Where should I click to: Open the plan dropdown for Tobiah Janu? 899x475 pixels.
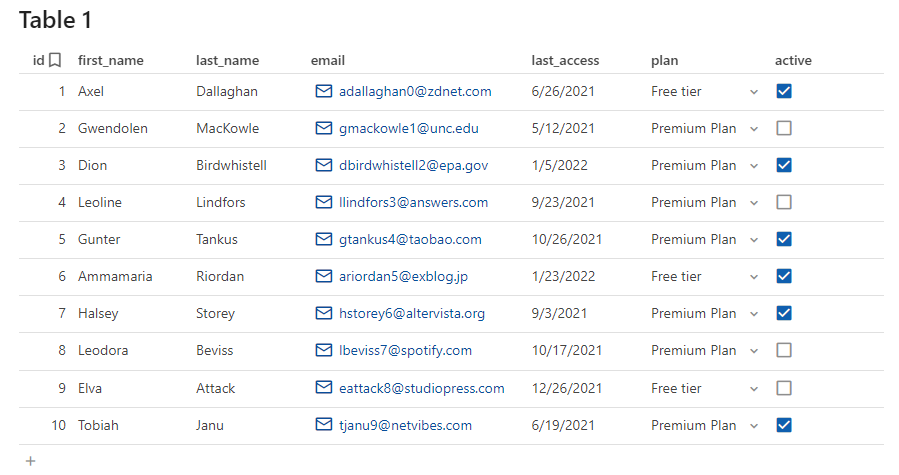(754, 426)
